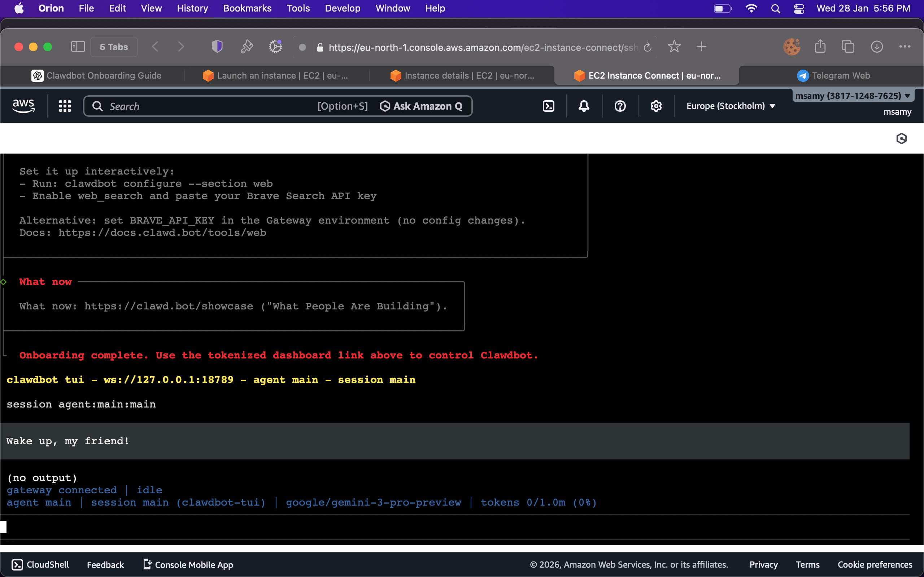Toggle the browser sidebar panel
This screenshot has height=577, width=924.
[x=78, y=47]
